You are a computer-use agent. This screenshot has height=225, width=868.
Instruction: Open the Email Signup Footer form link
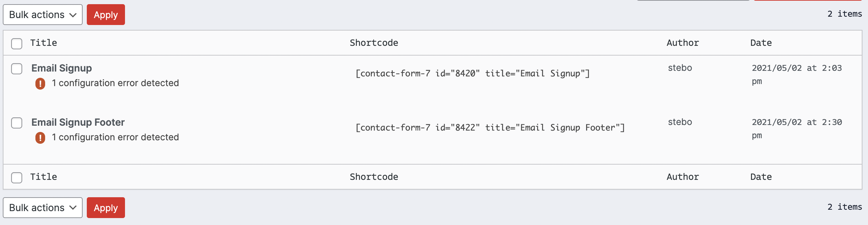pos(78,122)
